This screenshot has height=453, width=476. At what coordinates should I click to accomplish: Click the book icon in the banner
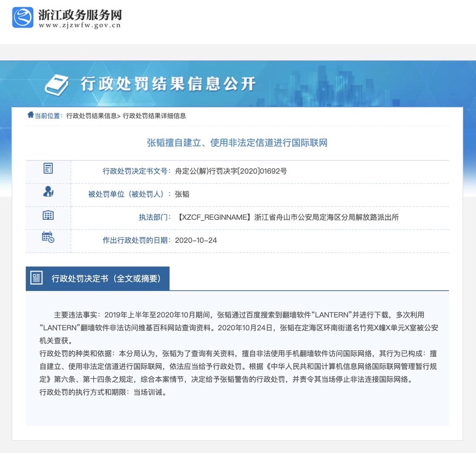[57, 85]
